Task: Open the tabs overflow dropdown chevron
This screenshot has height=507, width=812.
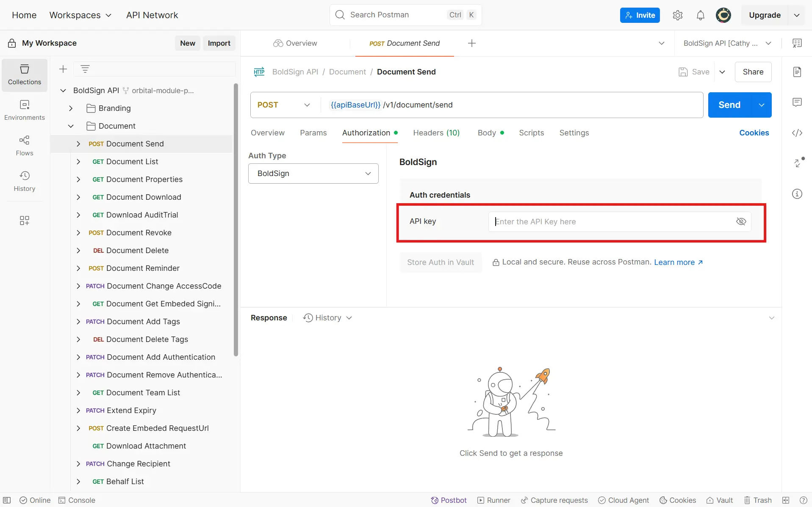Action: pyautogui.click(x=662, y=43)
